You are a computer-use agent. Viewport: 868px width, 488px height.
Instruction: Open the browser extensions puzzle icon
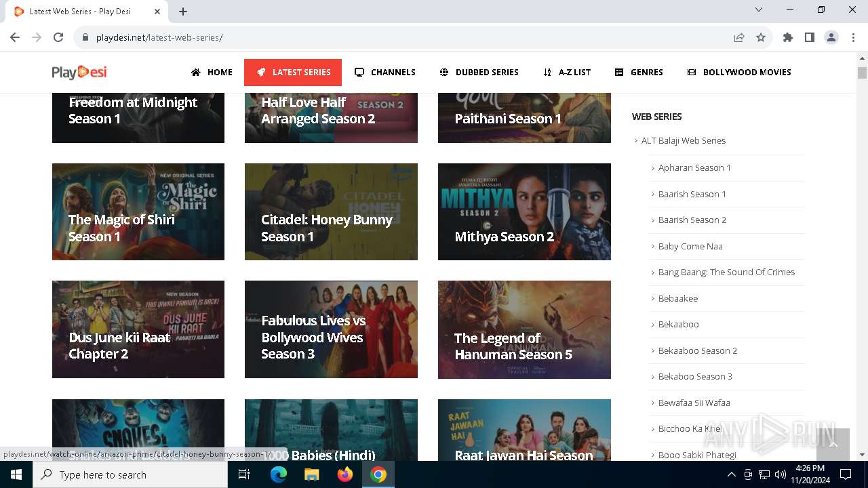tap(788, 37)
